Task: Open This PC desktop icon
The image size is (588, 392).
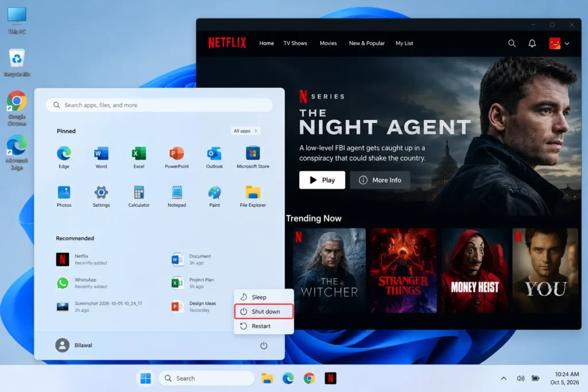Action: pyautogui.click(x=17, y=20)
